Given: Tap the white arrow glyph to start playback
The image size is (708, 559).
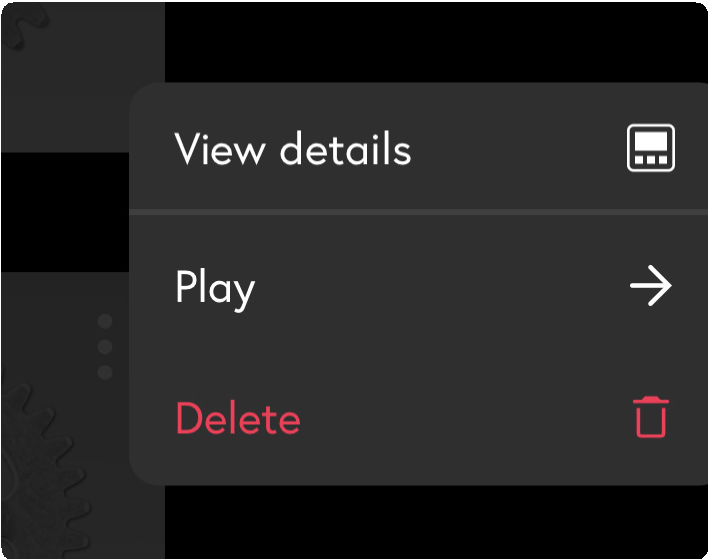Looking at the screenshot, I should click(651, 286).
